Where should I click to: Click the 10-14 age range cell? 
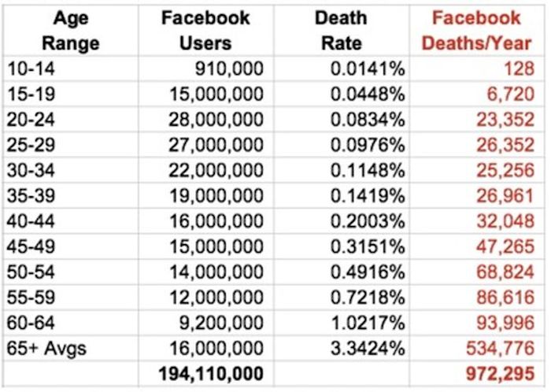tap(69, 68)
